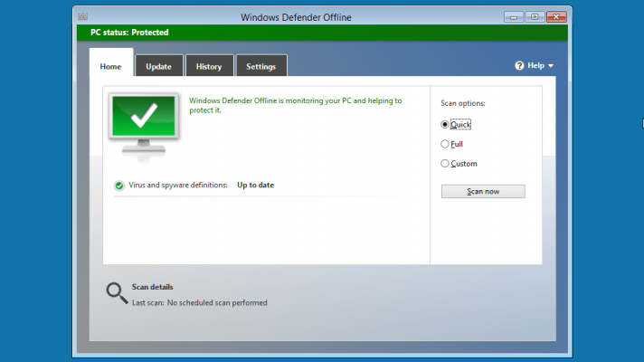This screenshot has width=644, height=362.
Task: Select the Home tab
Action: (110, 66)
